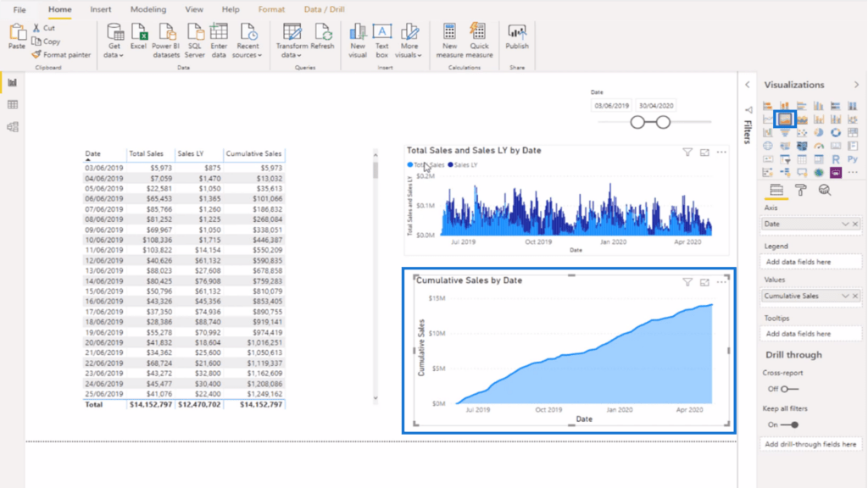
Task: Click the right date slicer handle
Action: (x=663, y=122)
